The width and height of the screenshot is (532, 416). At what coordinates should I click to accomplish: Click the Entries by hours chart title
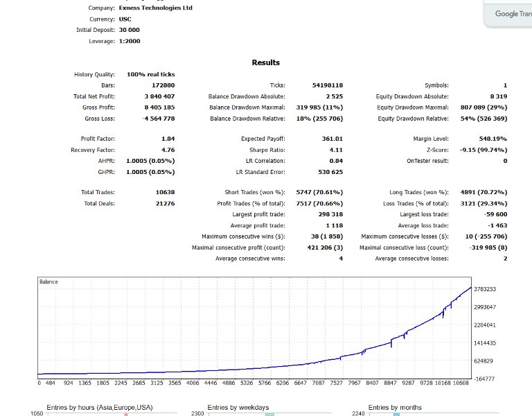[100, 407]
